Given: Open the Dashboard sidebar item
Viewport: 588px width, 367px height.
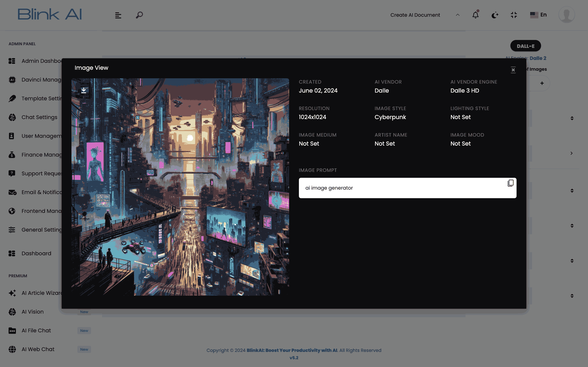Looking at the screenshot, I should click(x=36, y=253).
